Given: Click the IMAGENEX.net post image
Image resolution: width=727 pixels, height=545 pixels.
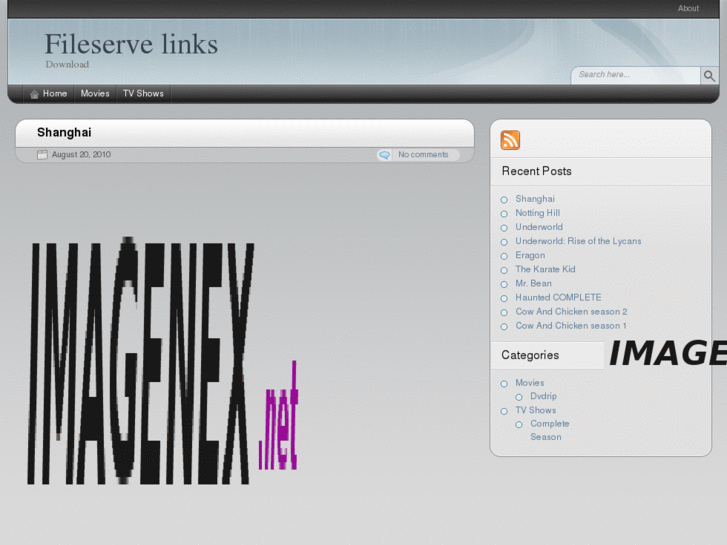Looking at the screenshot, I should tap(163, 362).
